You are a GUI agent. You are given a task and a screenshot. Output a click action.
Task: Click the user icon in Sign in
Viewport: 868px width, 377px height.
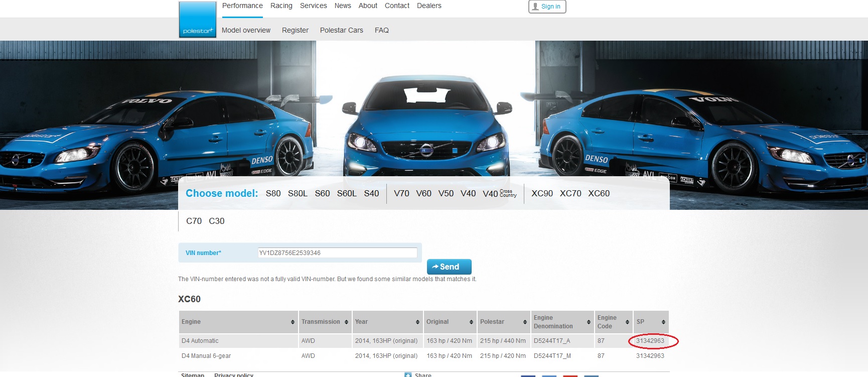535,7
